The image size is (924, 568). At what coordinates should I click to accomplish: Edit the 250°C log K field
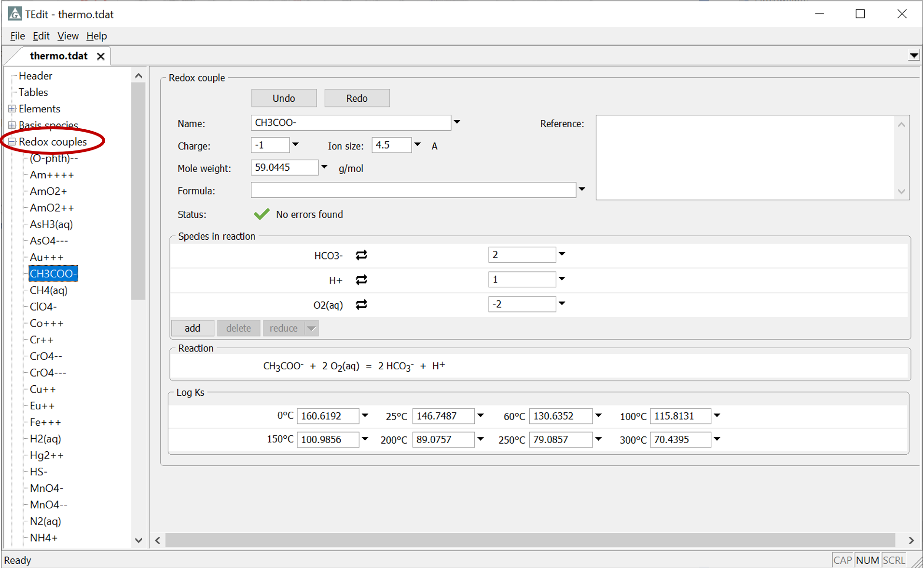point(561,440)
